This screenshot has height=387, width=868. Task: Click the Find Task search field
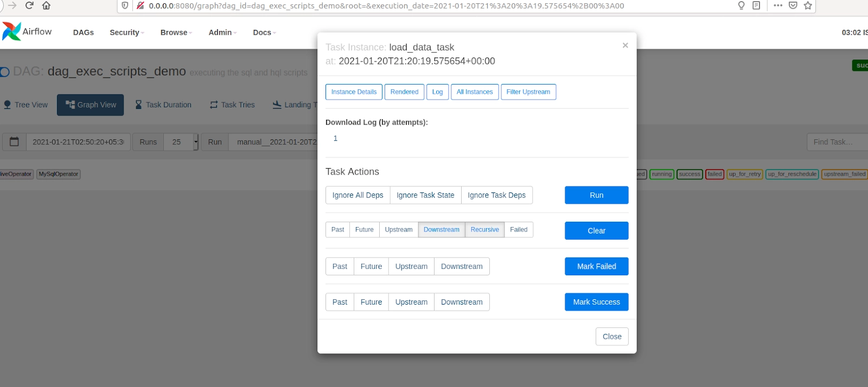click(x=836, y=142)
